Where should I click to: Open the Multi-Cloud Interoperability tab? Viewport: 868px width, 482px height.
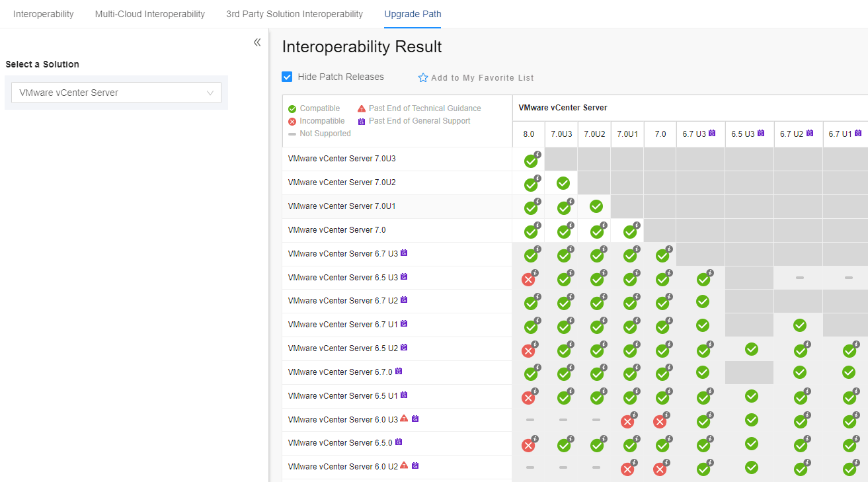[150, 14]
